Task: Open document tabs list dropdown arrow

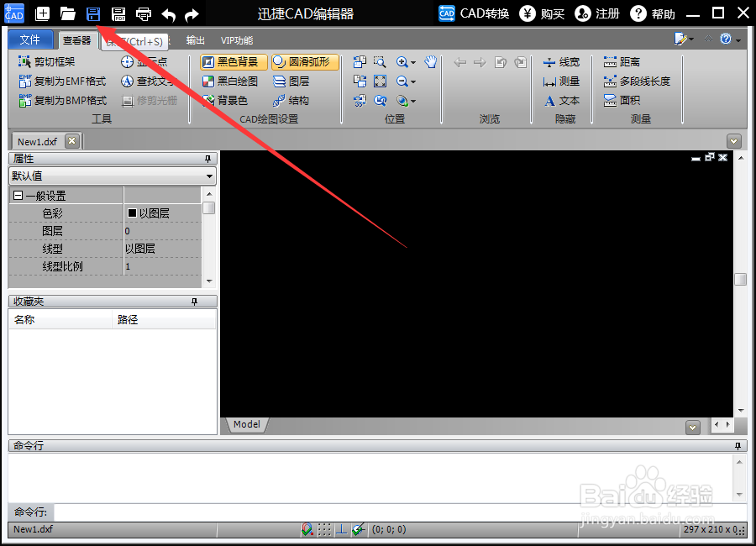Action: pos(734,141)
